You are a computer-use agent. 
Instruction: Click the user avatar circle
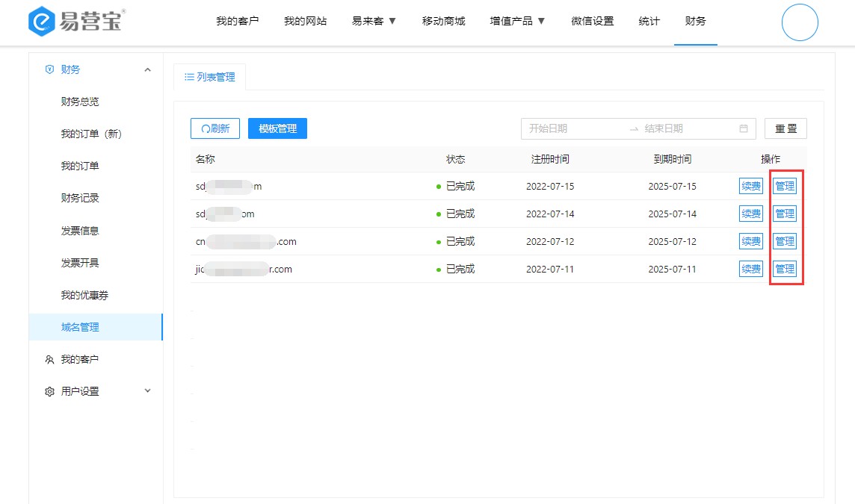800,22
